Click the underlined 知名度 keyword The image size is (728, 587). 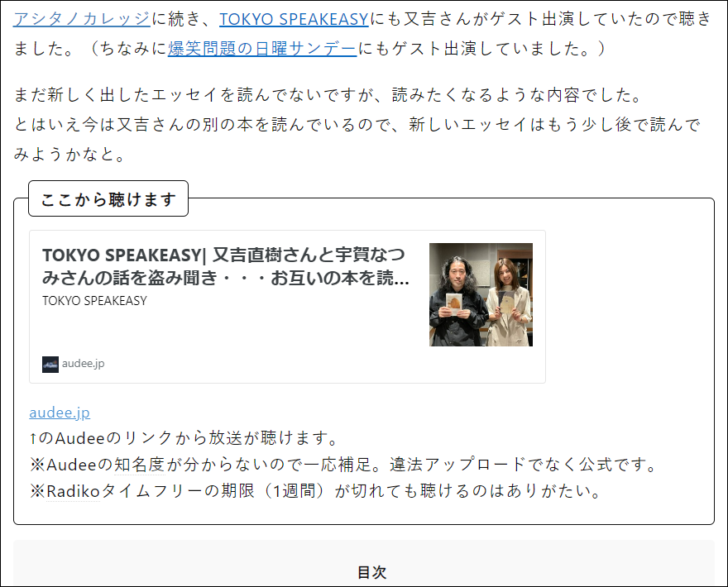(x=139, y=465)
